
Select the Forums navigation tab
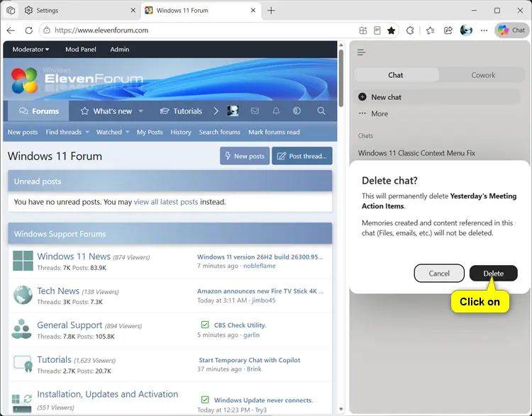click(x=39, y=111)
